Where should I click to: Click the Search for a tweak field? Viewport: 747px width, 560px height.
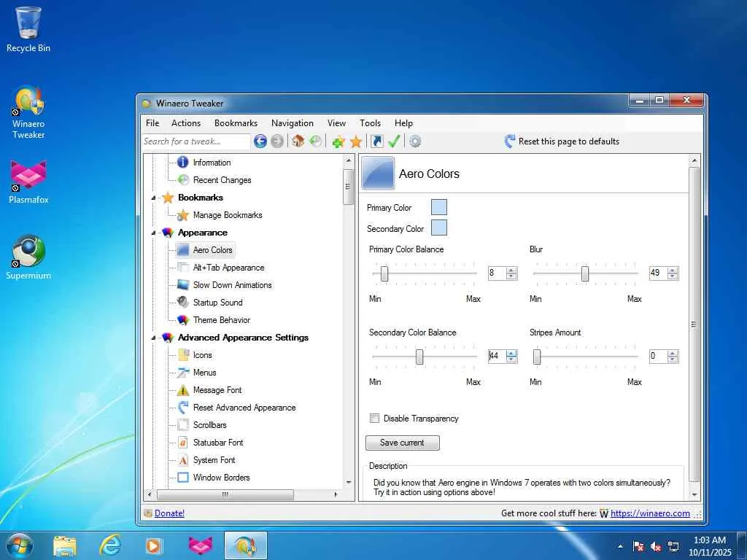196,141
